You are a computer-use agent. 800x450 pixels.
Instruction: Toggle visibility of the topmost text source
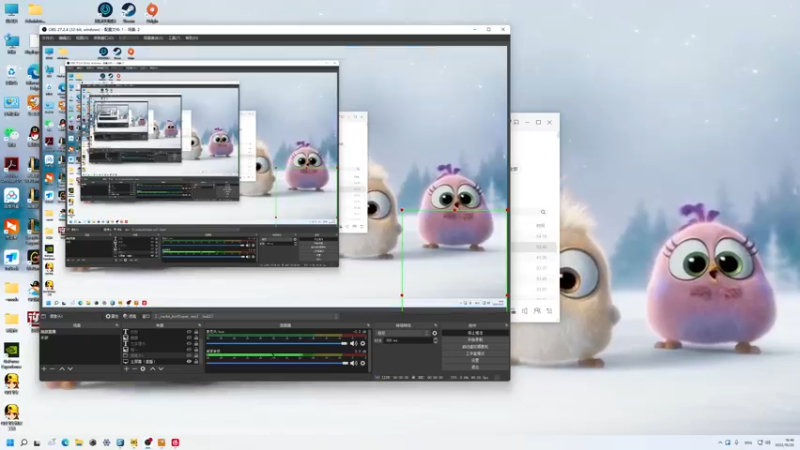click(189, 332)
